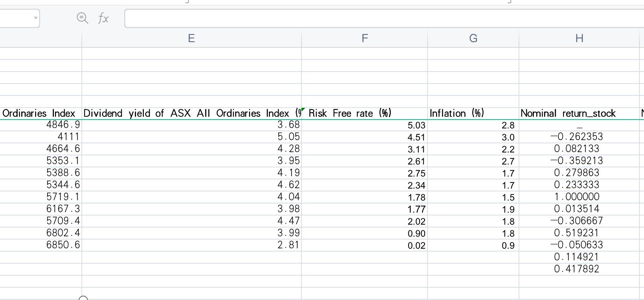This screenshot has width=644, height=300.
Task: Select dividend yield cell 5.05
Action: 192,137
